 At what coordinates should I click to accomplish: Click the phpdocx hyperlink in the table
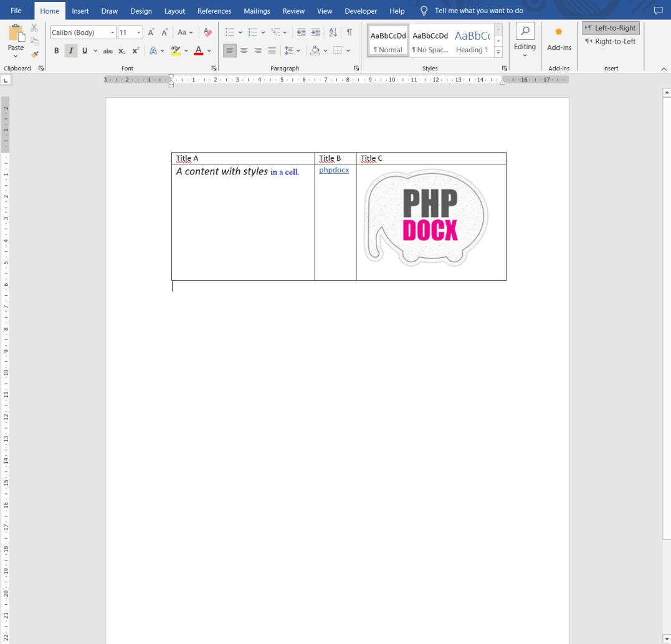[334, 170]
